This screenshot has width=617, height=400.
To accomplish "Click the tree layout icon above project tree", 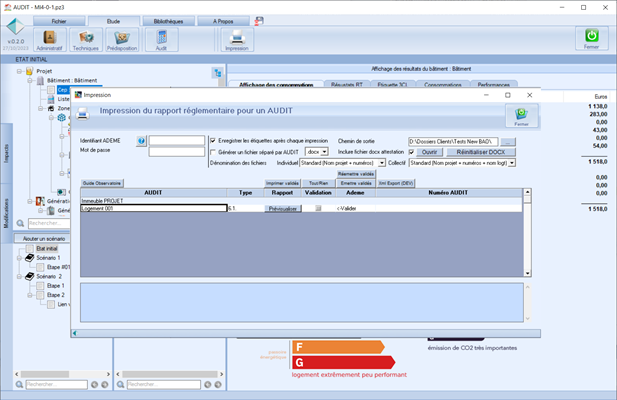I will click(x=218, y=73).
